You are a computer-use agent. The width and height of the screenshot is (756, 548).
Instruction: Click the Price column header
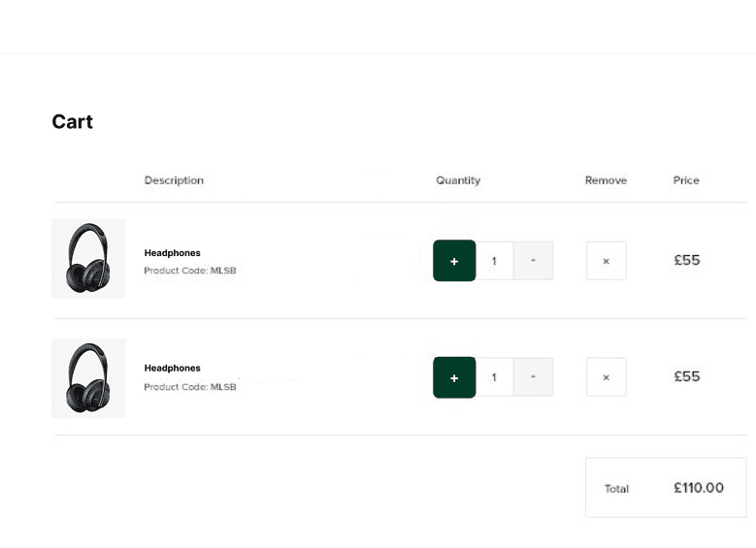pos(686,180)
